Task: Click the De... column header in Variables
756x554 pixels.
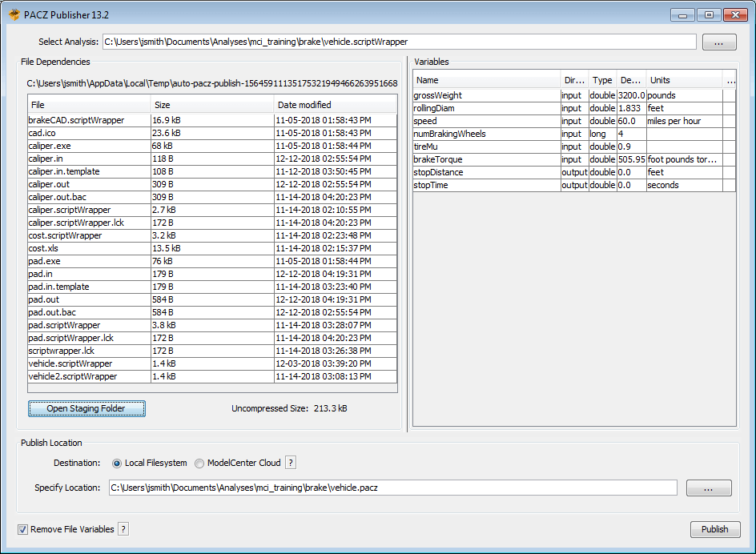Action: (631, 80)
